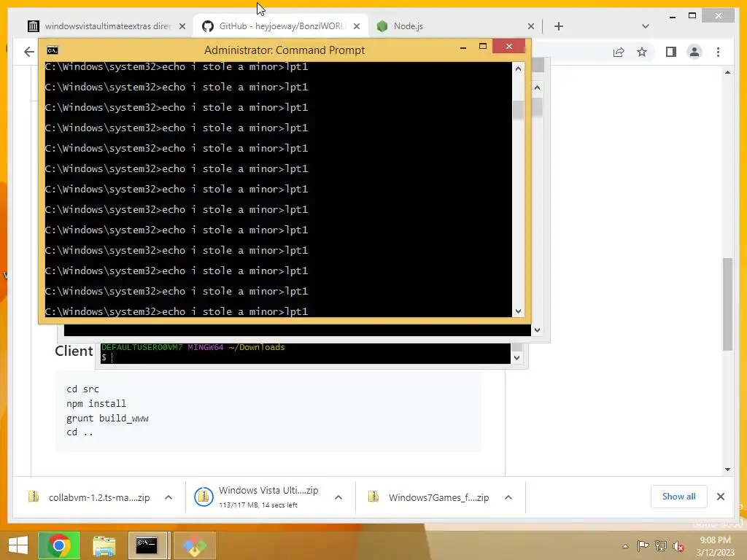Maximize the Command Prompt window

483,47
